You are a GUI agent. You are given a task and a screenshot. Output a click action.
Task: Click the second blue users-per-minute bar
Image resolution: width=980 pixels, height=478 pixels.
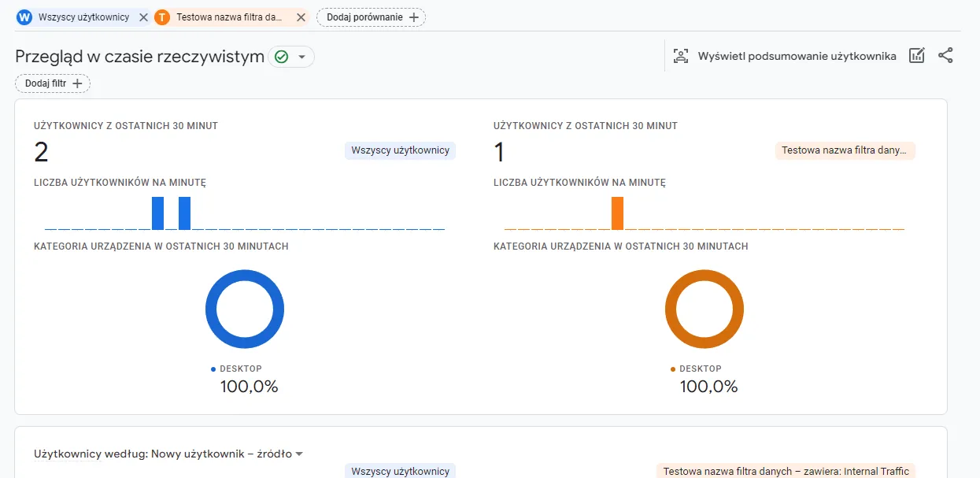pos(185,213)
